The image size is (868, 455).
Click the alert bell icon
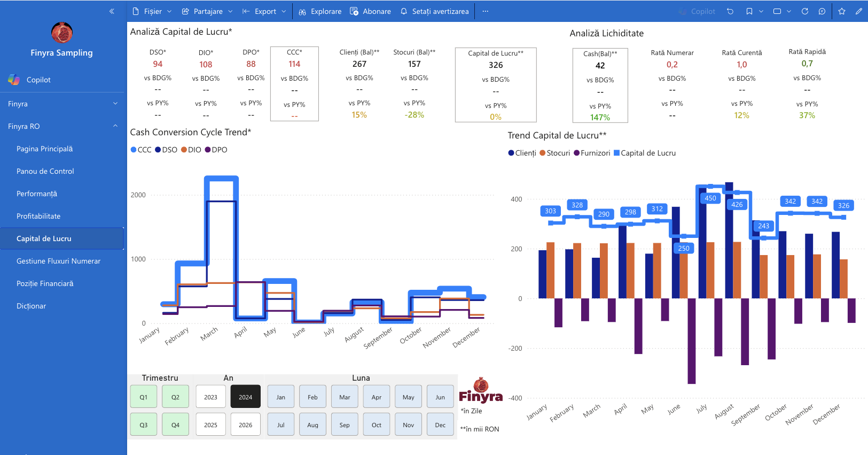[x=404, y=11]
